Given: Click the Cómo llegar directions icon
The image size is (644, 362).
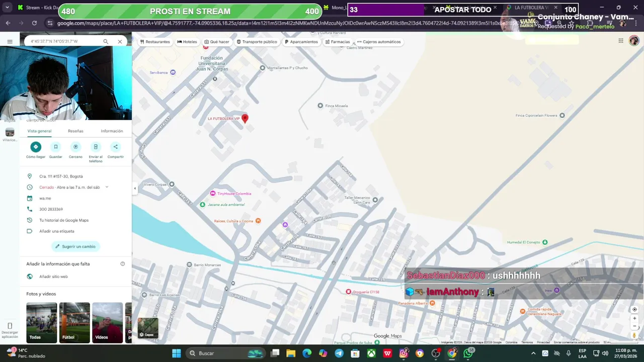Looking at the screenshot, I should point(36,147).
